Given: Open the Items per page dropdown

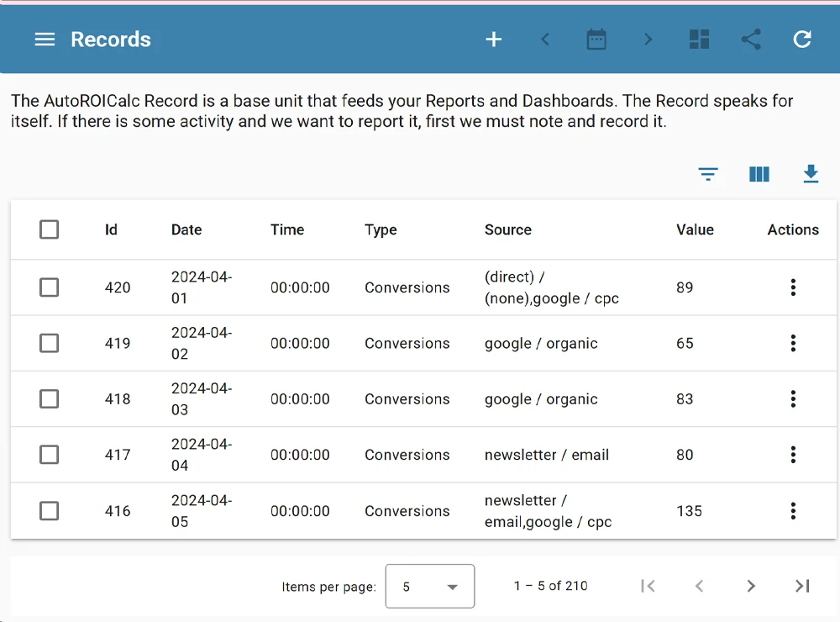Looking at the screenshot, I should click(429, 586).
